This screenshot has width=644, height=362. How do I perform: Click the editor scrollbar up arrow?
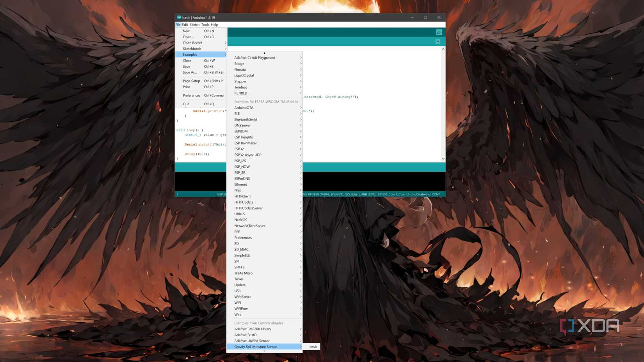click(x=443, y=49)
